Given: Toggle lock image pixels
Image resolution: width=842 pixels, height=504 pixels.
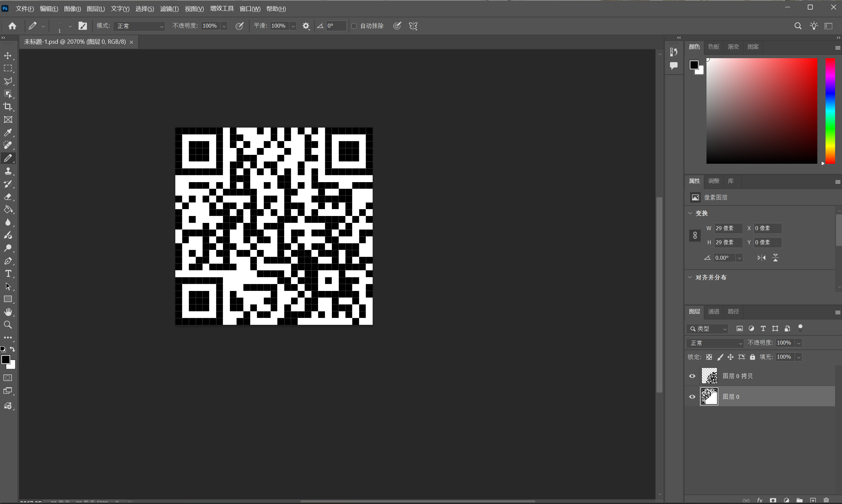Looking at the screenshot, I should pyautogui.click(x=720, y=357).
